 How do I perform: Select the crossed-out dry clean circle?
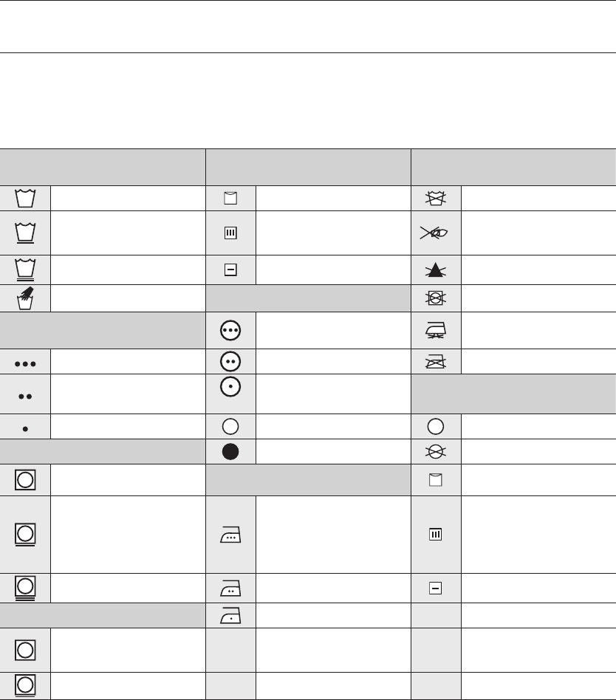[x=437, y=452]
